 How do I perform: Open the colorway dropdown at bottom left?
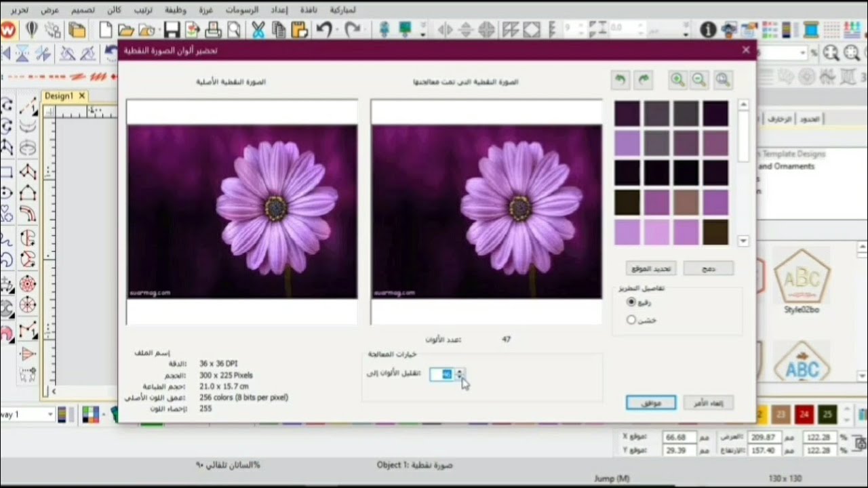click(50, 414)
